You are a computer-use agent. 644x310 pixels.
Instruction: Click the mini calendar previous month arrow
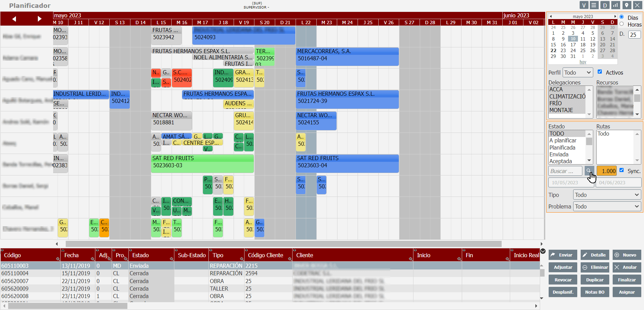(x=551, y=16)
